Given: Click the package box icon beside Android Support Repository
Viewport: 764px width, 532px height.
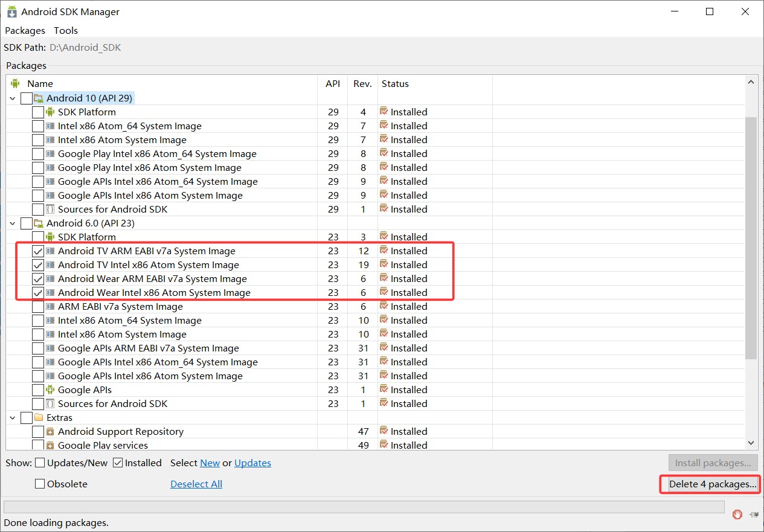Looking at the screenshot, I should 50,431.
